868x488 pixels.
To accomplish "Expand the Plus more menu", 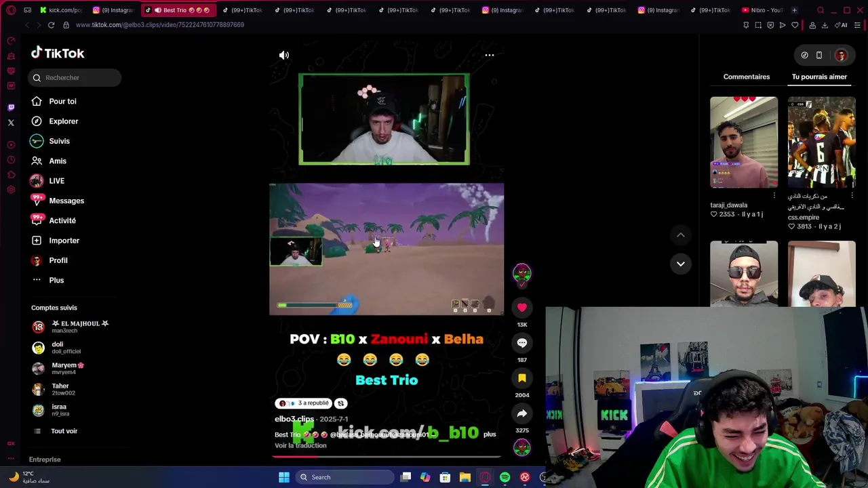I will pos(56,281).
